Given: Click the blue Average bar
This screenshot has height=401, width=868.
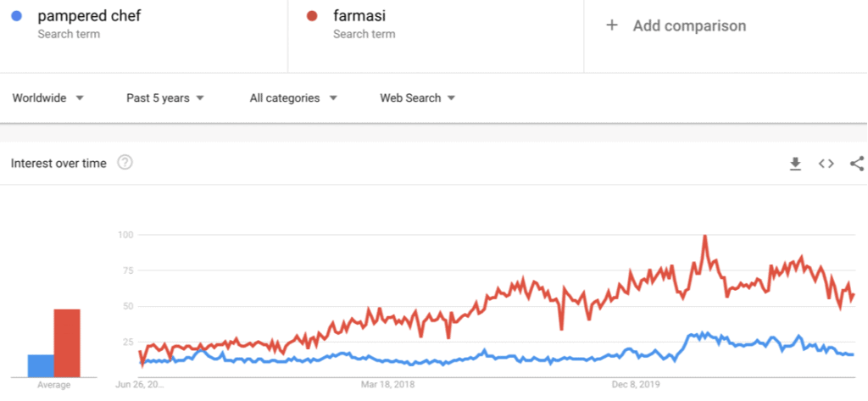Looking at the screenshot, I should pyautogui.click(x=41, y=365).
